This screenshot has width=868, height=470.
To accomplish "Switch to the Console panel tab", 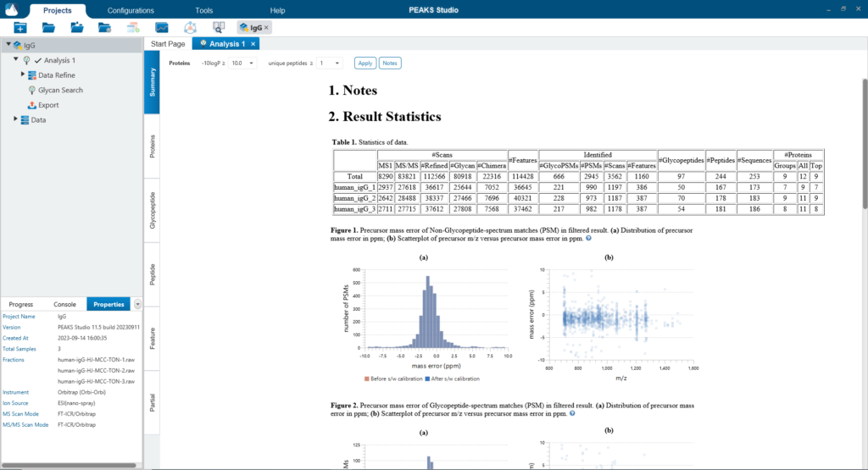I will [64, 304].
